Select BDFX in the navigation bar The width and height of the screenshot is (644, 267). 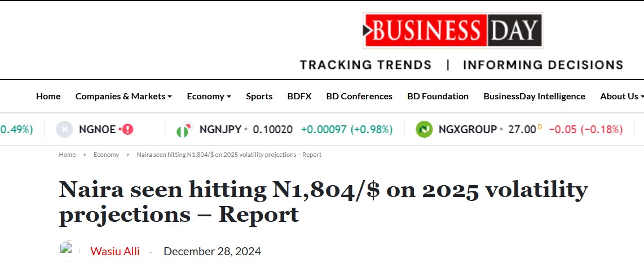coord(299,97)
